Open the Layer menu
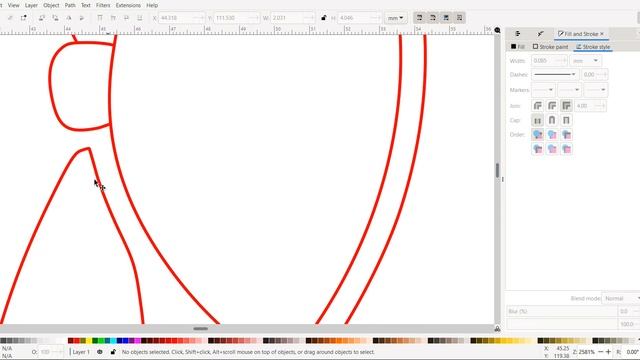The height and width of the screenshot is (360, 640). pyautogui.click(x=31, y=5)
